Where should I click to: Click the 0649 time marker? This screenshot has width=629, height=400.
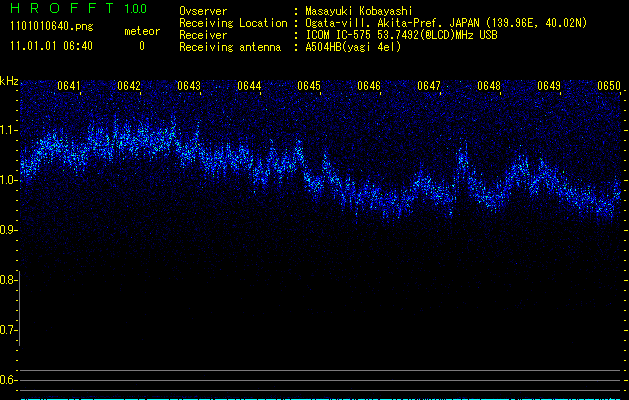(x=549, y=87)
